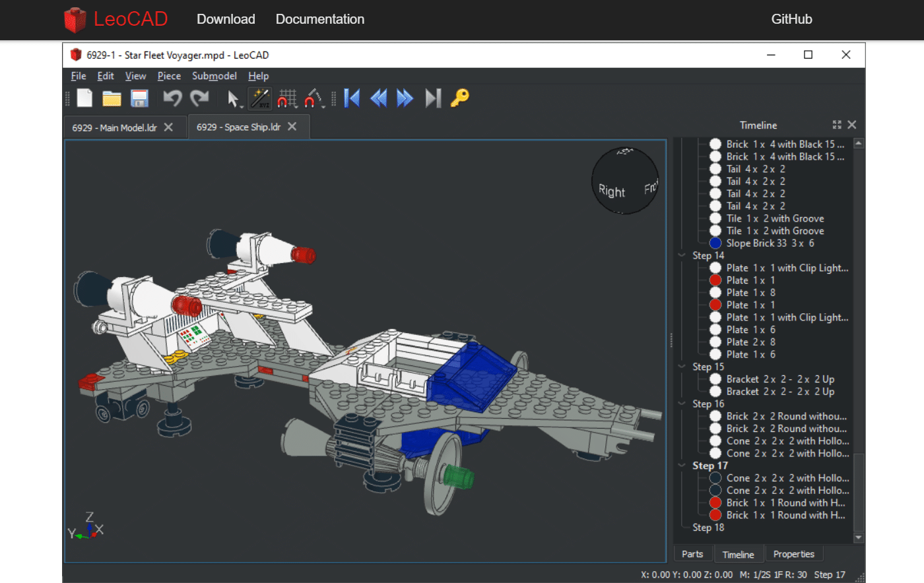Go to the next step icon
Viewport: 924px width, 583px height.
pos(405,99)
